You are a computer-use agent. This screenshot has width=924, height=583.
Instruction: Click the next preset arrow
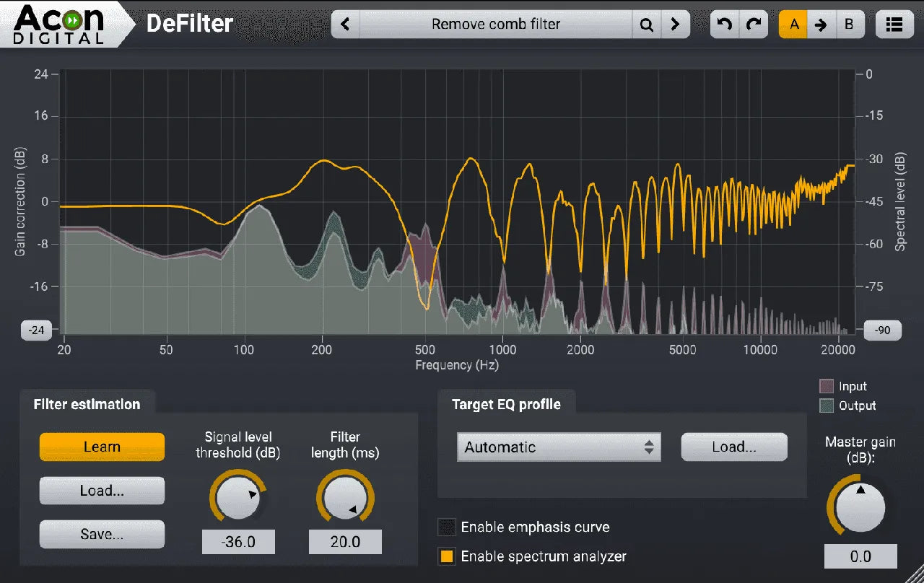pyautogui.click(x=676, y=24)
